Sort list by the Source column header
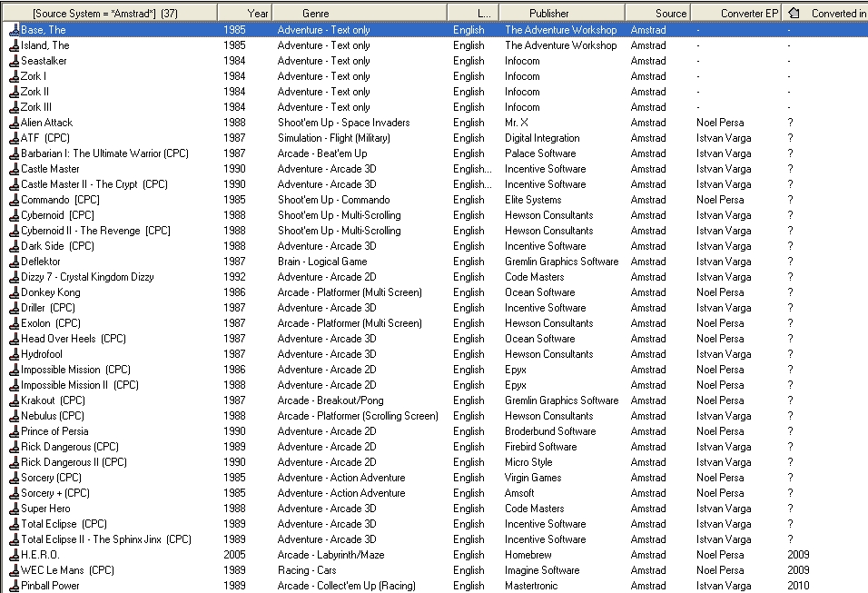Viewport: 868px width, 593px height. [x=657, y=13]
